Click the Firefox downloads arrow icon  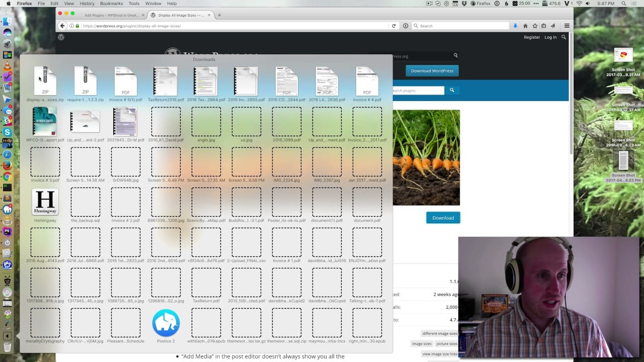tap(515, 26)
